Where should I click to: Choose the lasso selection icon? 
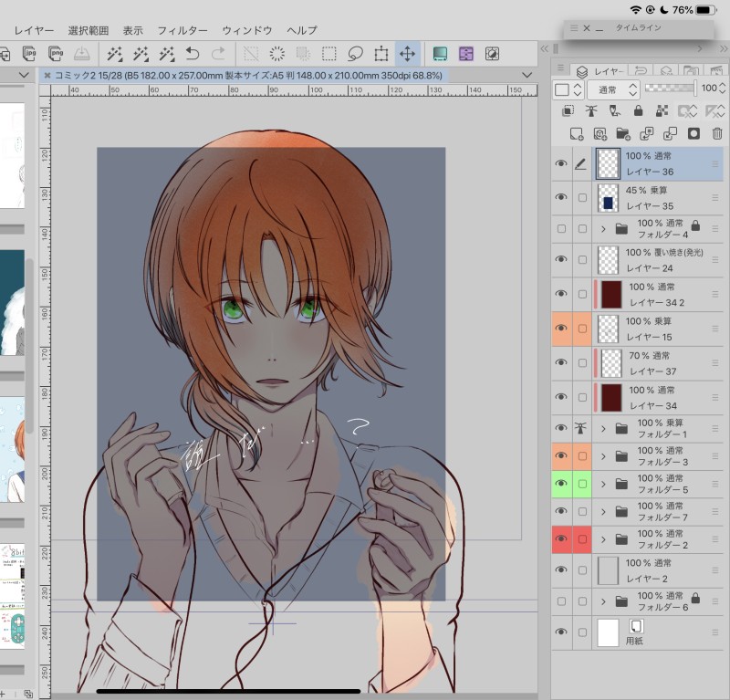point(355,54)
